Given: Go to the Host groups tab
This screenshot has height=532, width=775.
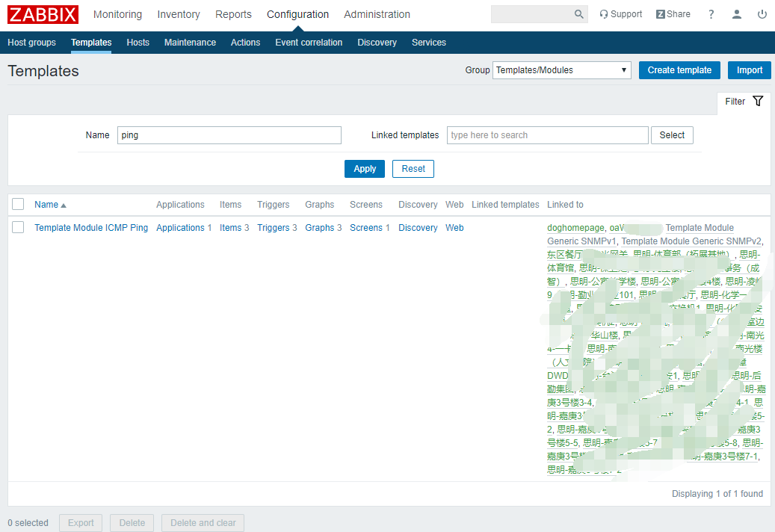Looking at the screenshot, I should click(x=31, y=43).
